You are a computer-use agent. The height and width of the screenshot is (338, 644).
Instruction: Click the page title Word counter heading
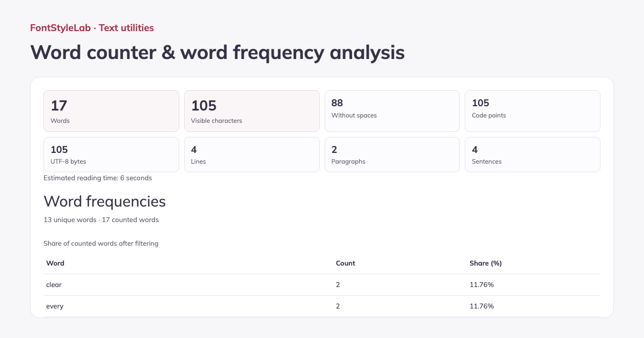point(217,52)
